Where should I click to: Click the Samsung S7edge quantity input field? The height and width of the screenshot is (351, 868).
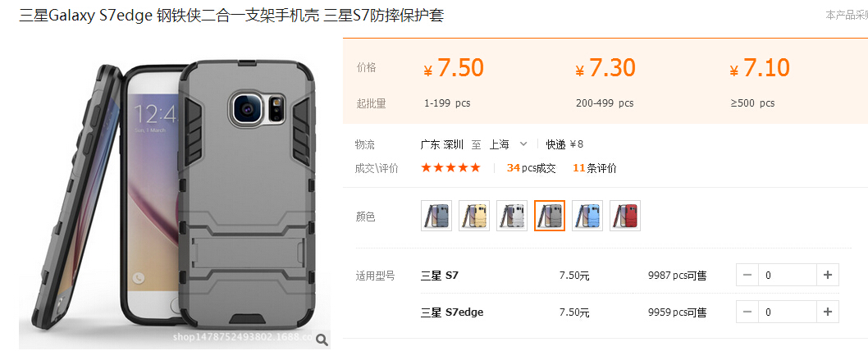coord(787,312)
